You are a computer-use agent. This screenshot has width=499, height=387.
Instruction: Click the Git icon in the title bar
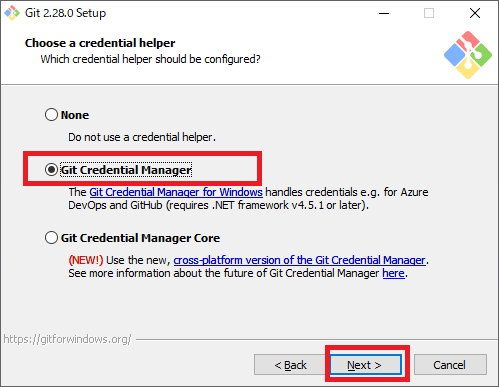click(12, 13)
